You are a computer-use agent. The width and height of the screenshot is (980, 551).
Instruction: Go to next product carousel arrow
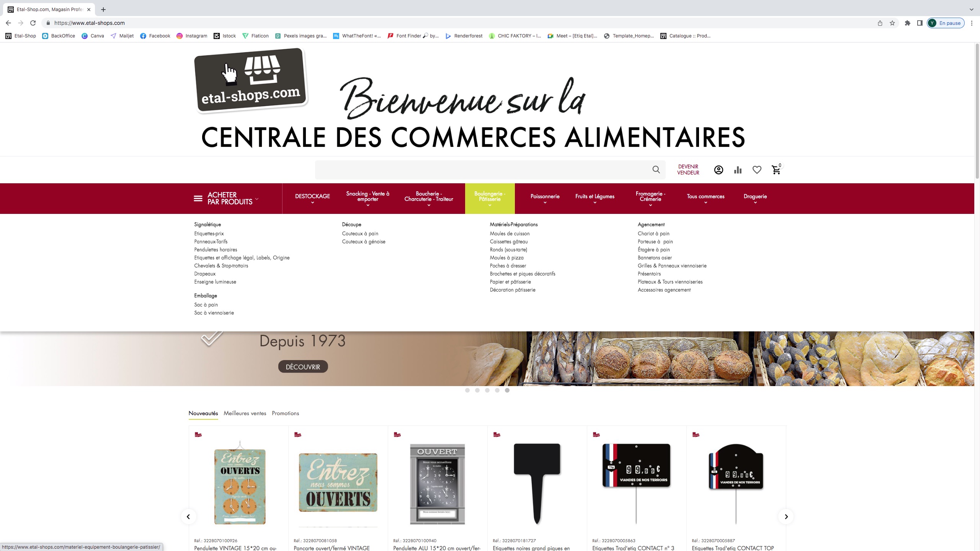pos(786,517)
